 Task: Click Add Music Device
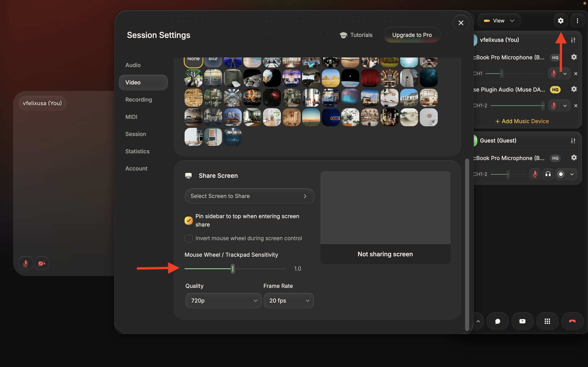pos(522,121)
